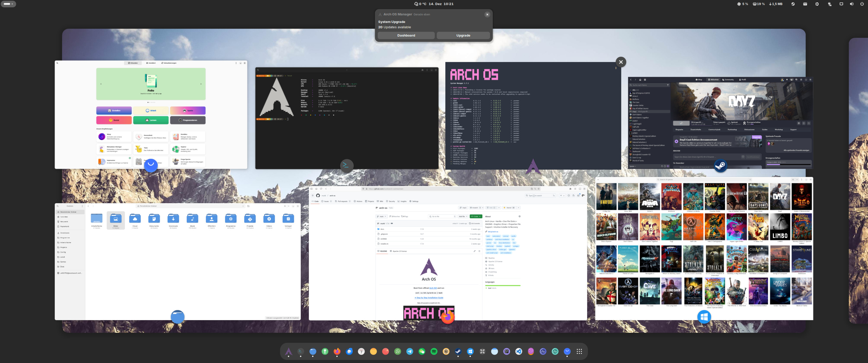Select LIMBO cover in game grid

(x=780, y=227)
